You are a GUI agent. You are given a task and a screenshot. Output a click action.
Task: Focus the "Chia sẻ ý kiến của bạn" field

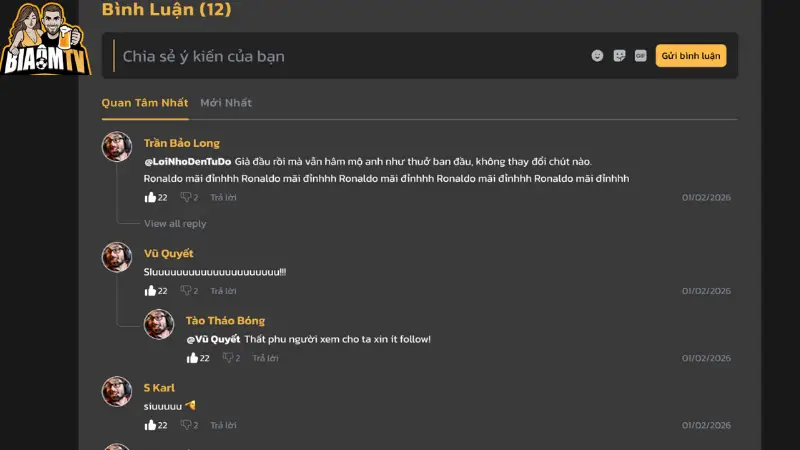[350, 56]
